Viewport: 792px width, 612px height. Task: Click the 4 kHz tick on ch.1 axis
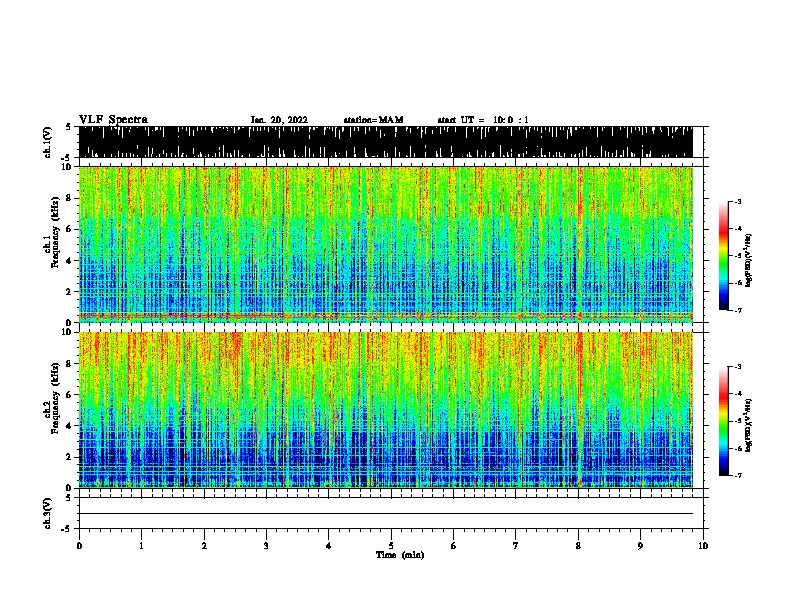[69, 261]
